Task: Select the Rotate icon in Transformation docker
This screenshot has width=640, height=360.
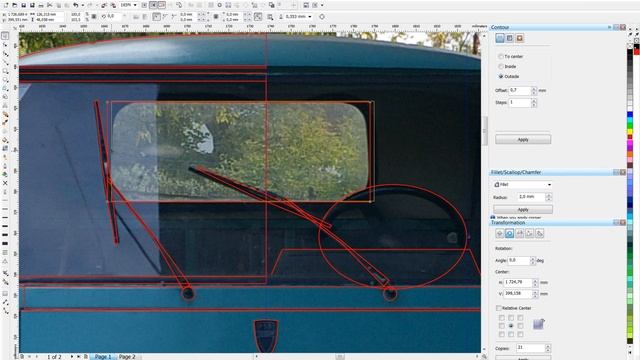Action: [x=509, y=233]
